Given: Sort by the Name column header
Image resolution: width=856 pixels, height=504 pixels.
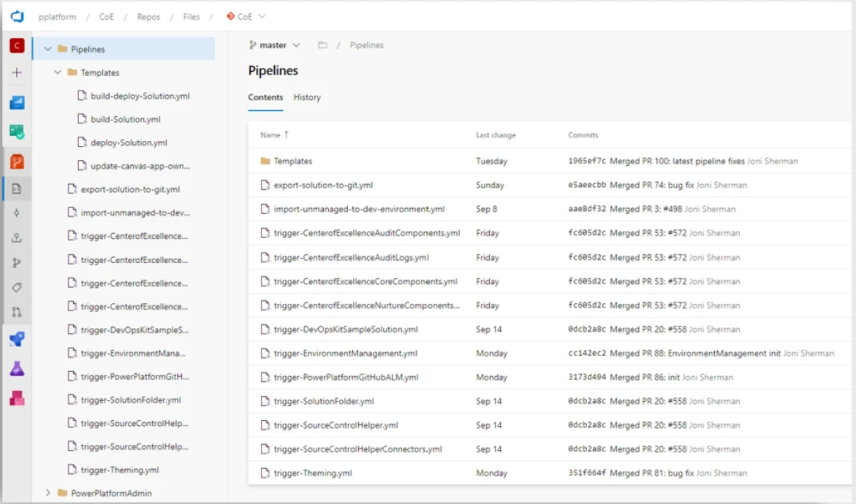Looking at the screenshot, I should 274,134.
